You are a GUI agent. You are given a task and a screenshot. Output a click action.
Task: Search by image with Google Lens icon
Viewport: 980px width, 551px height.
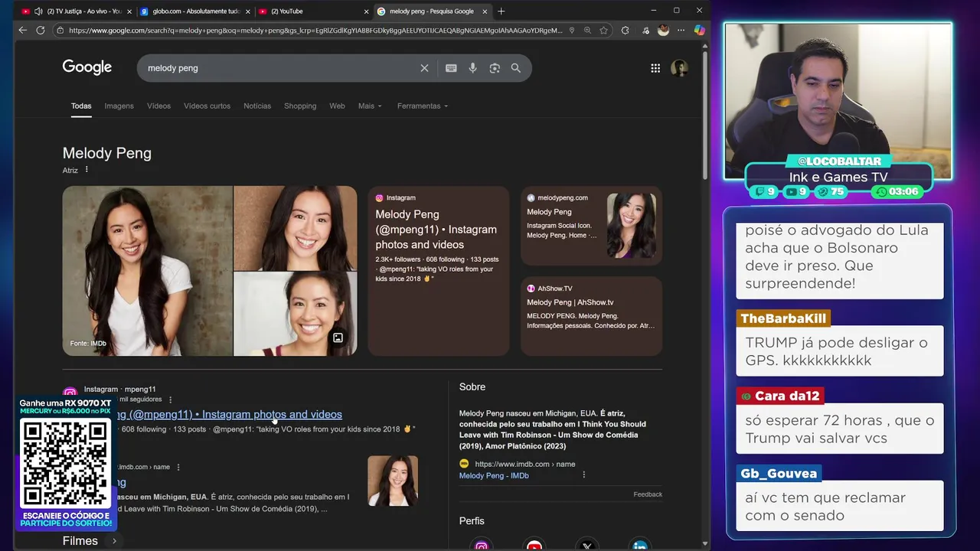(495, 68)
